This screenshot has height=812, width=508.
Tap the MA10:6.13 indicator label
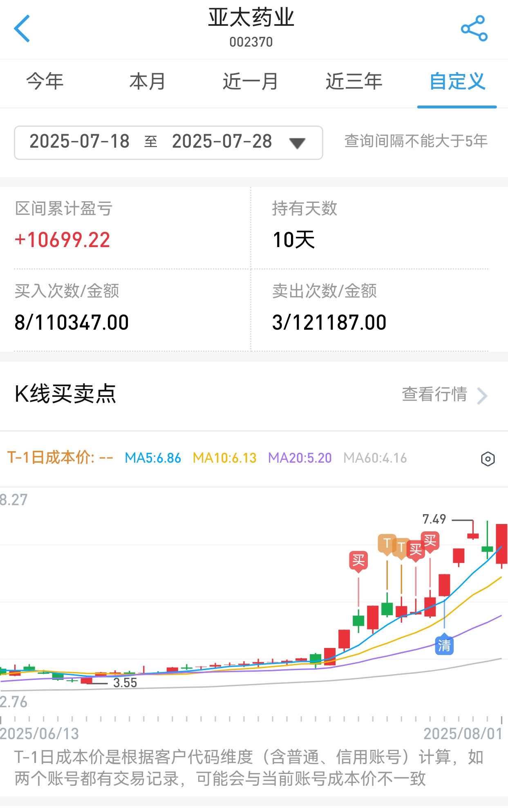pos(225,458)
